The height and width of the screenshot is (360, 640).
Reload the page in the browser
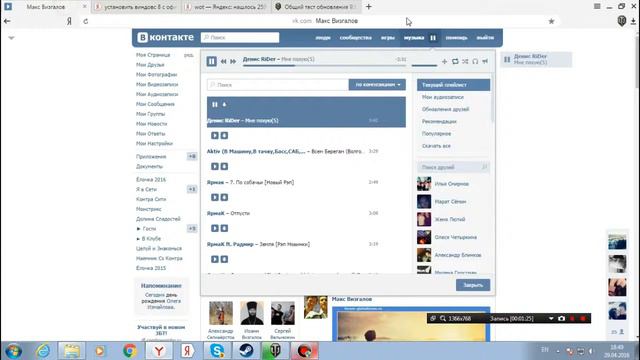click(86, 21)
